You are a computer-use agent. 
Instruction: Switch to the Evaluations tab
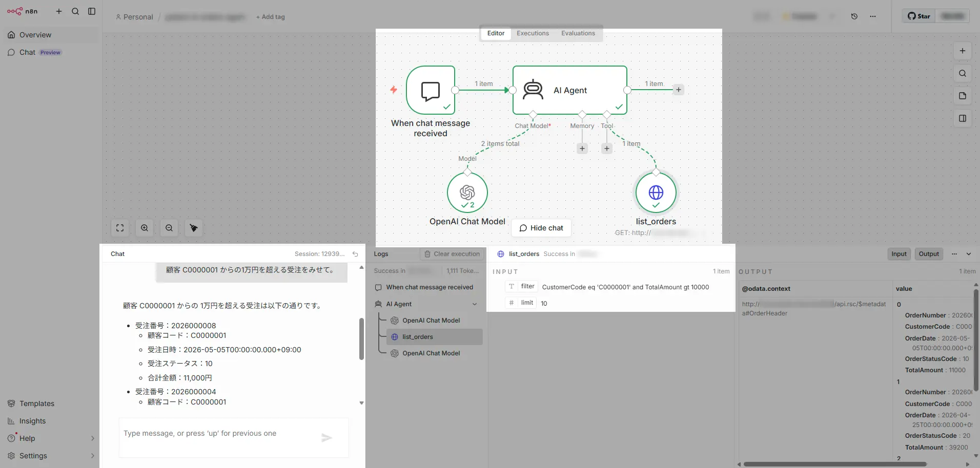pyautogui.click(x=578, y=33)
